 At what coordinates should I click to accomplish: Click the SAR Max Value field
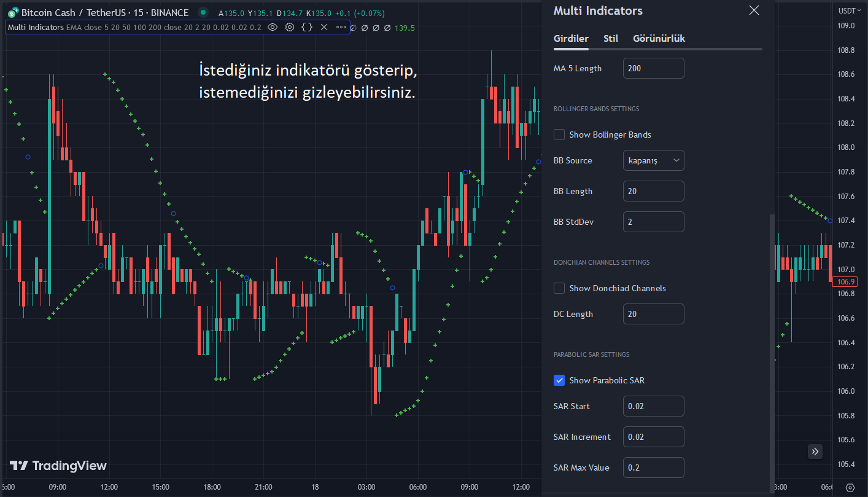tap(653, 468)
